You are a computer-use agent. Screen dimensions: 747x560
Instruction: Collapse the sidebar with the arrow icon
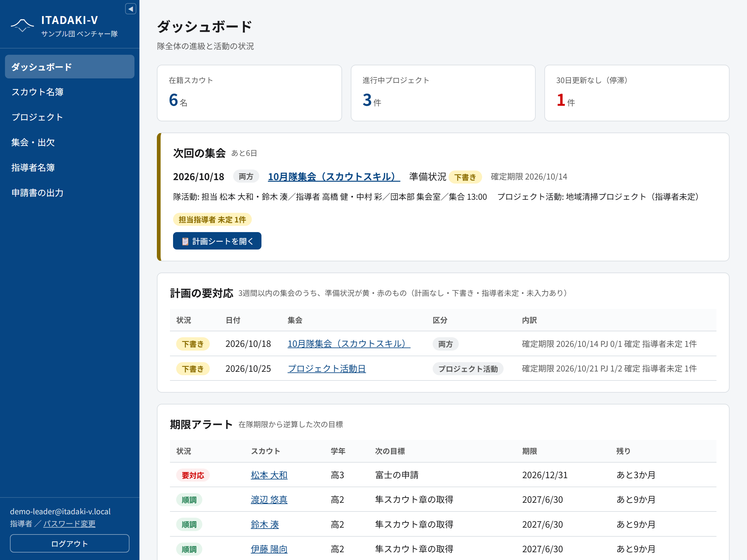130,9
